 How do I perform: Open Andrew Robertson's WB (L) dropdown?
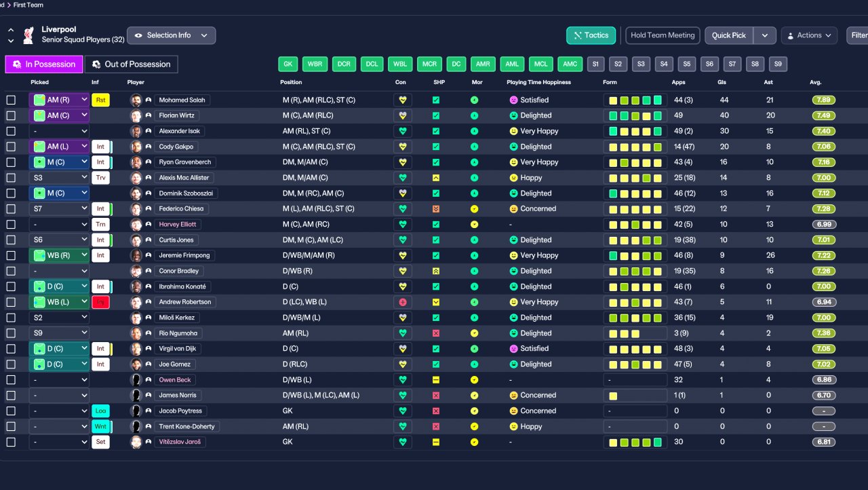59,302
